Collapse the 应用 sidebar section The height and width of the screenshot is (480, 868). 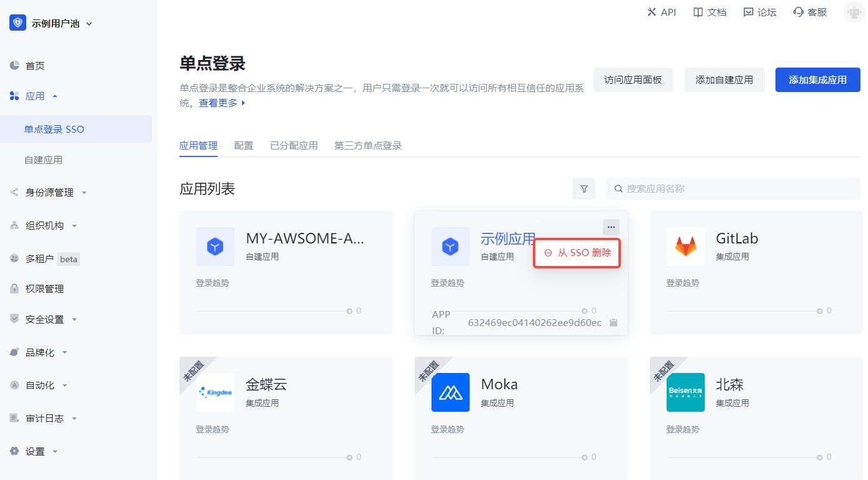[35, 96]
